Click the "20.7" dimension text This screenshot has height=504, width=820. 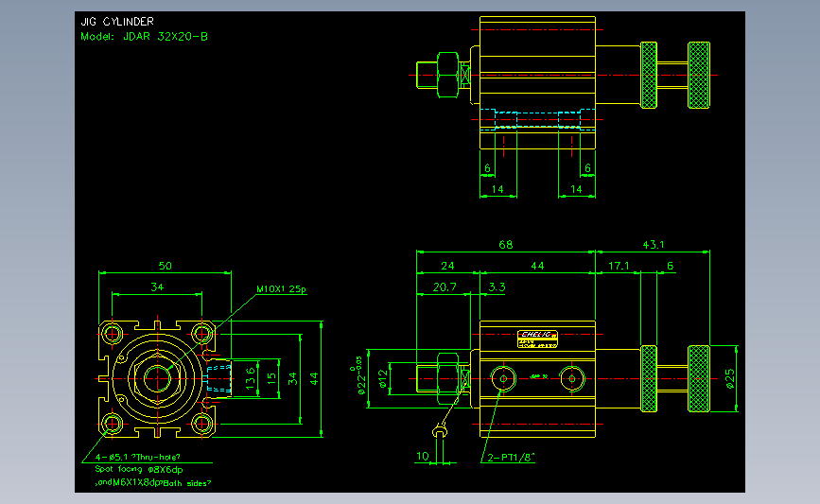click(x=445, y=287)
